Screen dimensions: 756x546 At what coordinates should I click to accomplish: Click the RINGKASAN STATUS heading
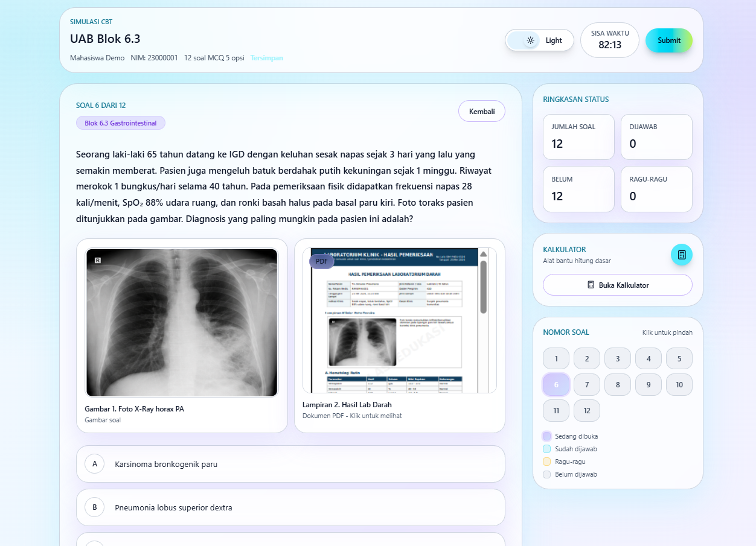(576, 100)
